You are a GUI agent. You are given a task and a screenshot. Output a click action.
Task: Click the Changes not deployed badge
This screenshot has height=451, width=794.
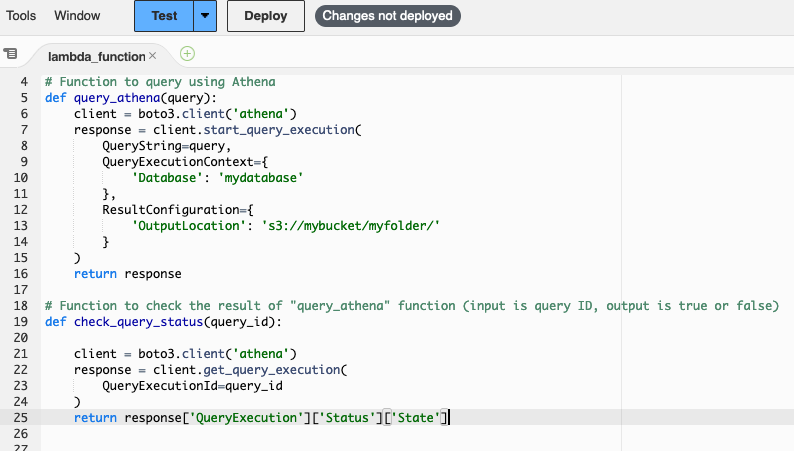point(387,16)
